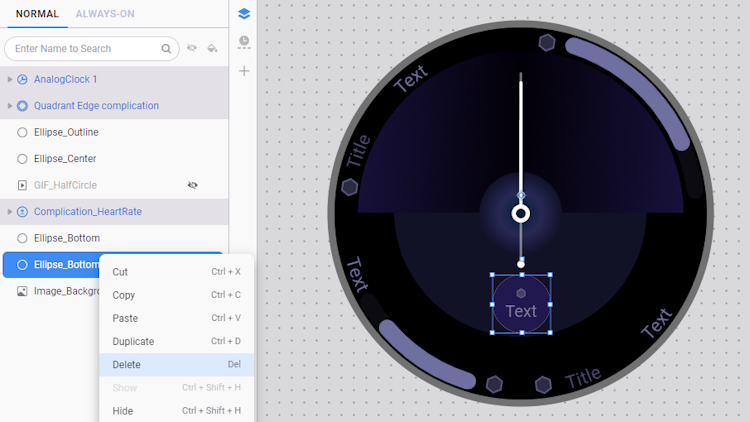Click the search magnifier icon

166,48
